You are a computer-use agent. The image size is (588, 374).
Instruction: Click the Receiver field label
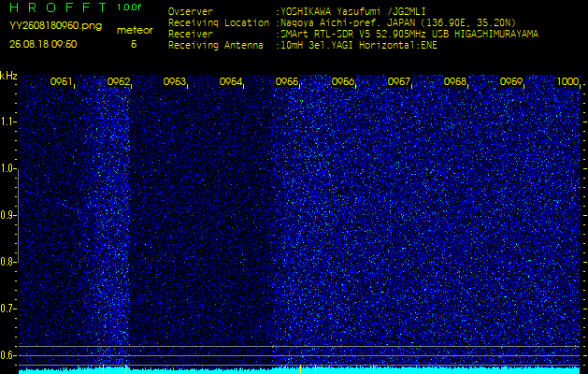point(191,35)
